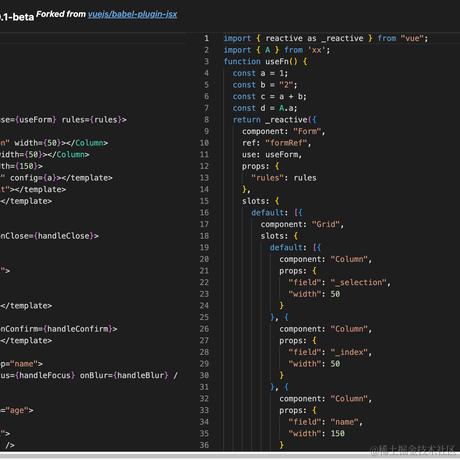Click 'import { A } from 'xx';' line

tap(277, 50)
